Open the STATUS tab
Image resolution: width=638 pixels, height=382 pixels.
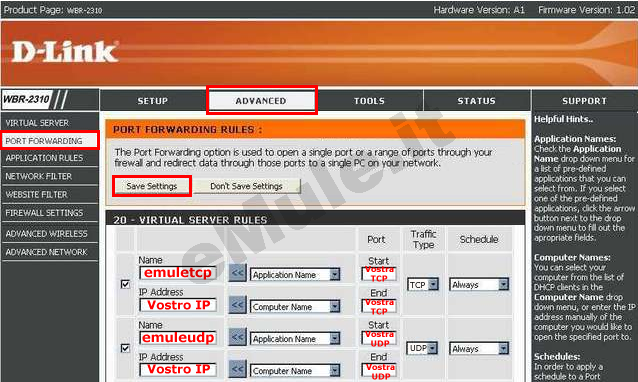pyautogui.click(x=476, y=100)
